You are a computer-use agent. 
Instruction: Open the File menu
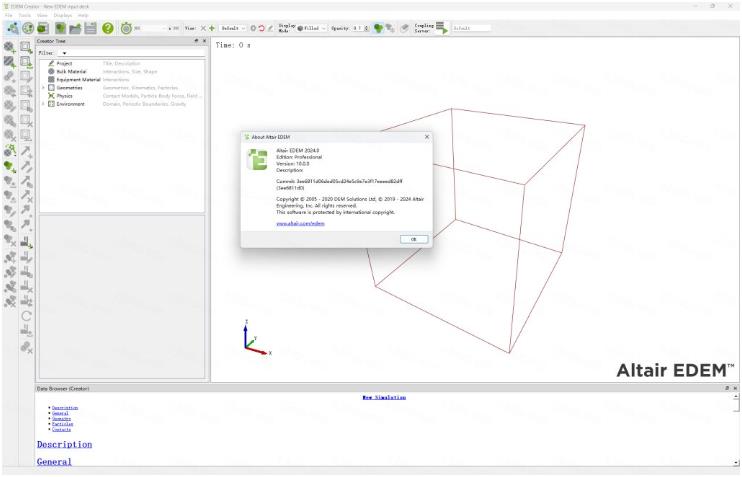9,15
